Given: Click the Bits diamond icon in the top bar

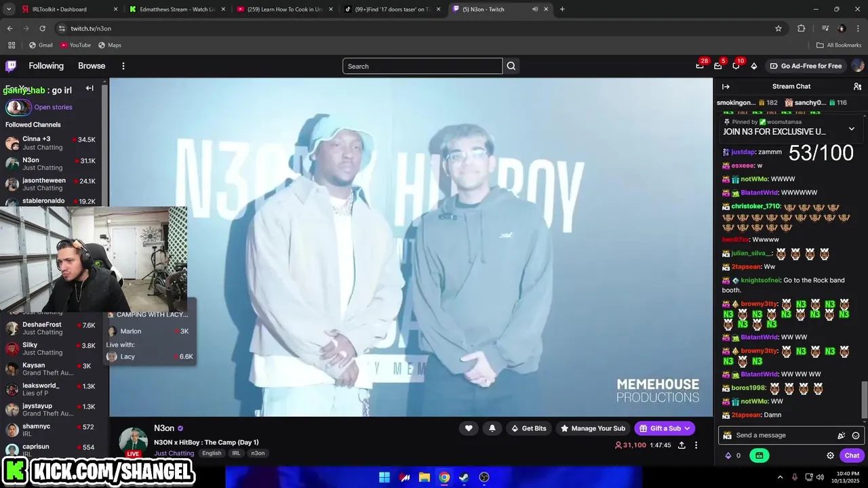Looking at the screenshot, I should click(754, 66).
